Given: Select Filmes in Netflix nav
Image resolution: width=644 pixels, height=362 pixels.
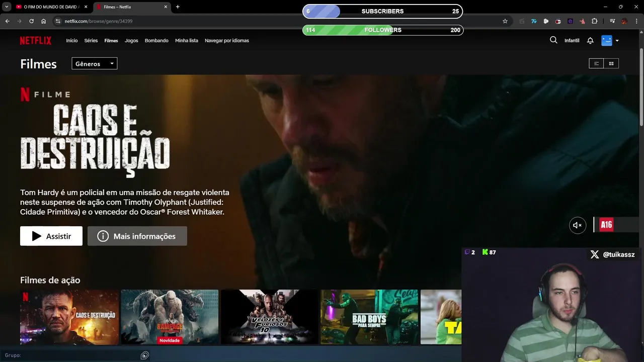Looking at the screenshot, I should 111,41.
